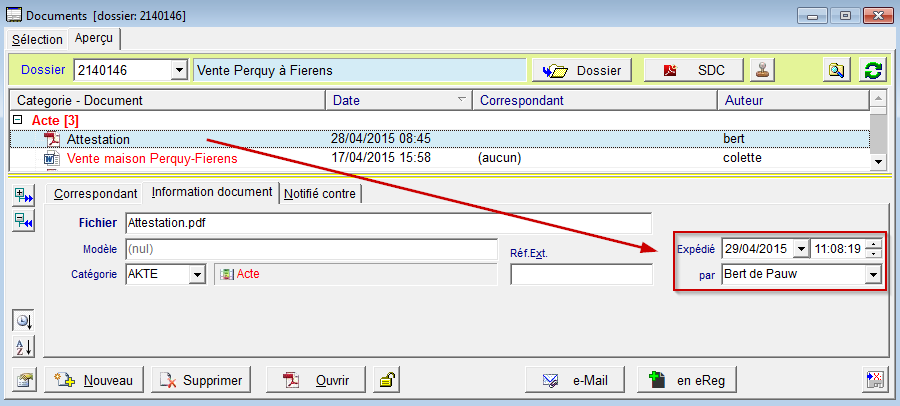Click the Fichier field Attestation.pdf
The image size is (900, 406).
[389, 223]
